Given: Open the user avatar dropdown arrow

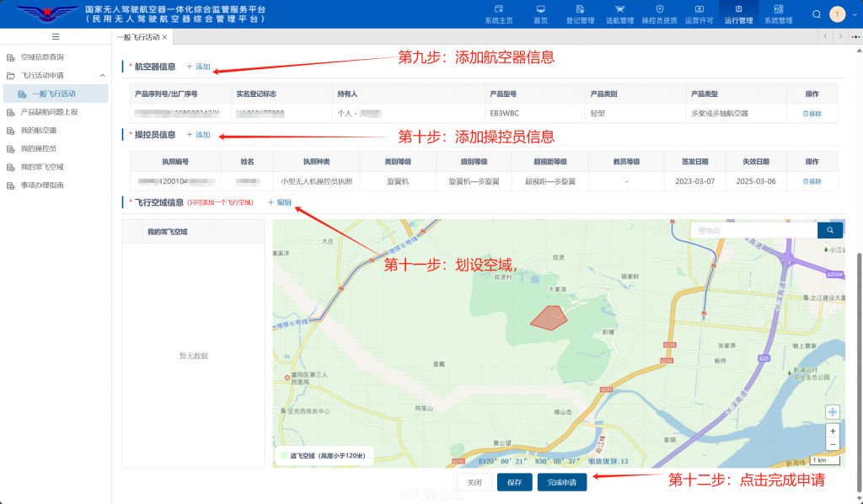Looking at the screenshot, I should tap(853, 14).
